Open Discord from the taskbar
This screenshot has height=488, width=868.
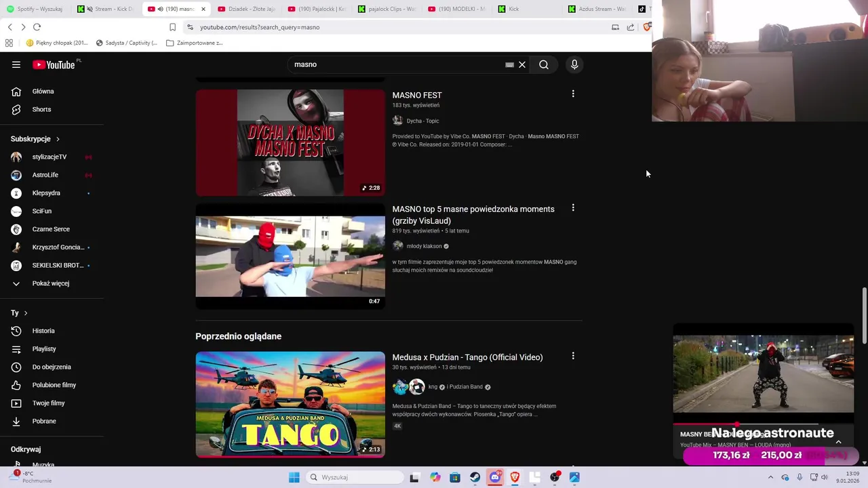[x=495, y=477]
